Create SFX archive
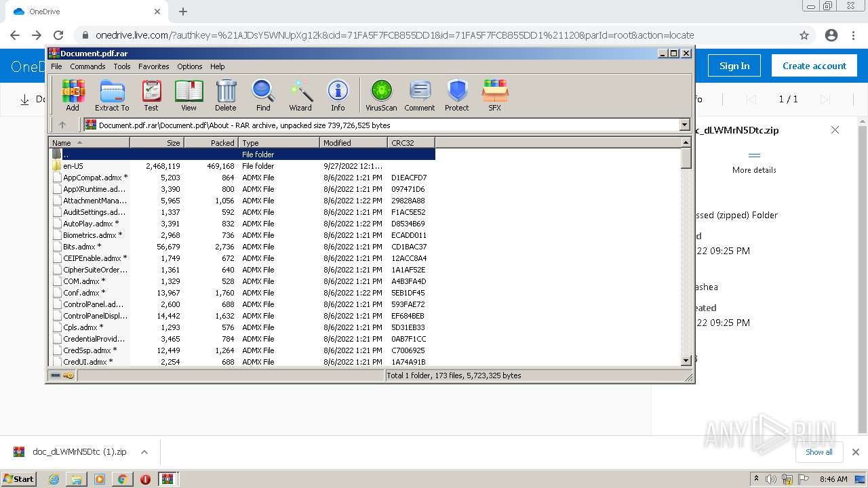The width and height of the screenshot is (868, 488). pyautogui.click(x=495, y=95)
